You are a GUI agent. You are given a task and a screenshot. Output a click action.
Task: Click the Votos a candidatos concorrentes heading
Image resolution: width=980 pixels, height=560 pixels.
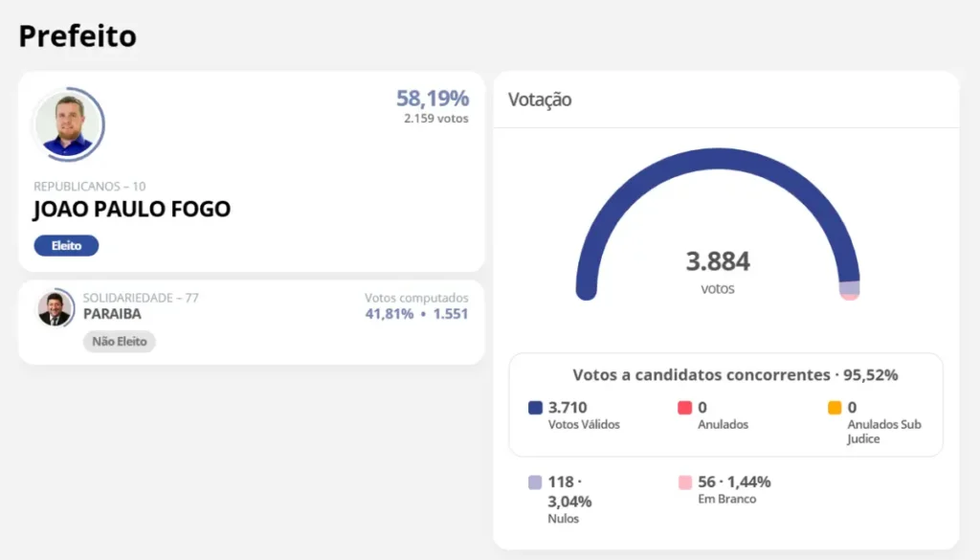click(735, 375)
